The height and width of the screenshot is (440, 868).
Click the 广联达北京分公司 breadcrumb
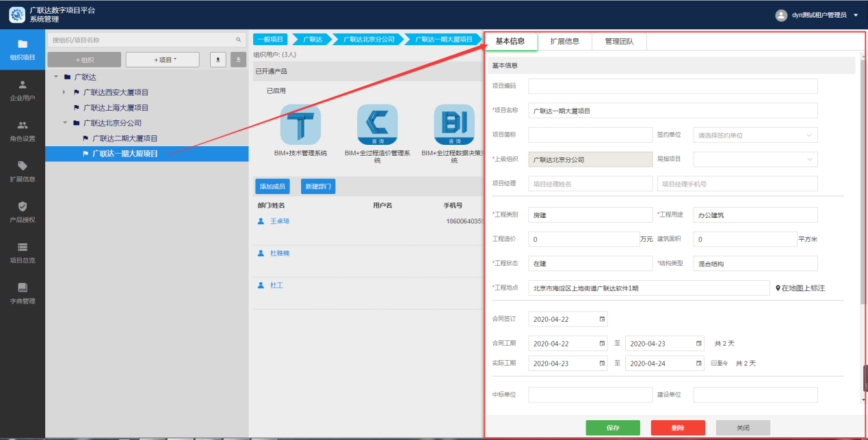tap(369, 40)
